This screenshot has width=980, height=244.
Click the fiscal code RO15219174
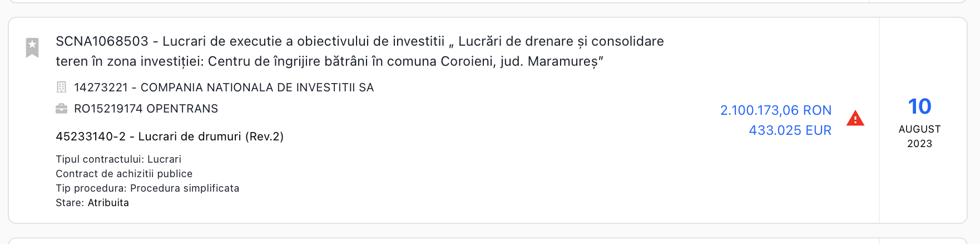[108, 109]
